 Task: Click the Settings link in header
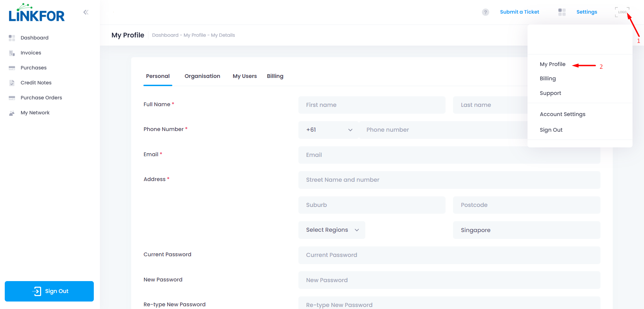click(587, 12)
